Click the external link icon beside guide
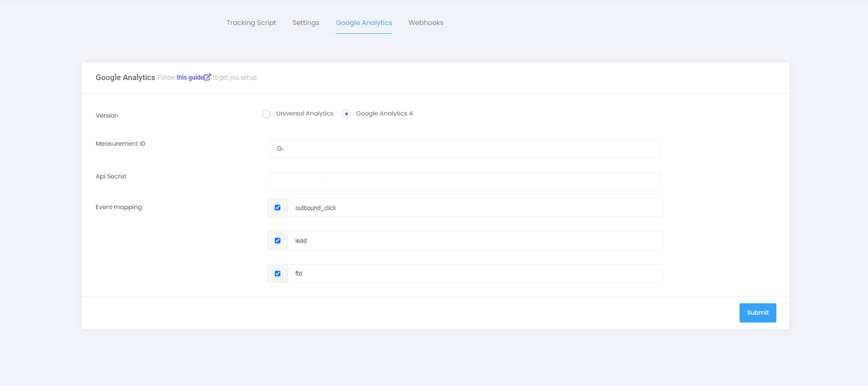This screenshot has width=868, height=386. point(208,78)
